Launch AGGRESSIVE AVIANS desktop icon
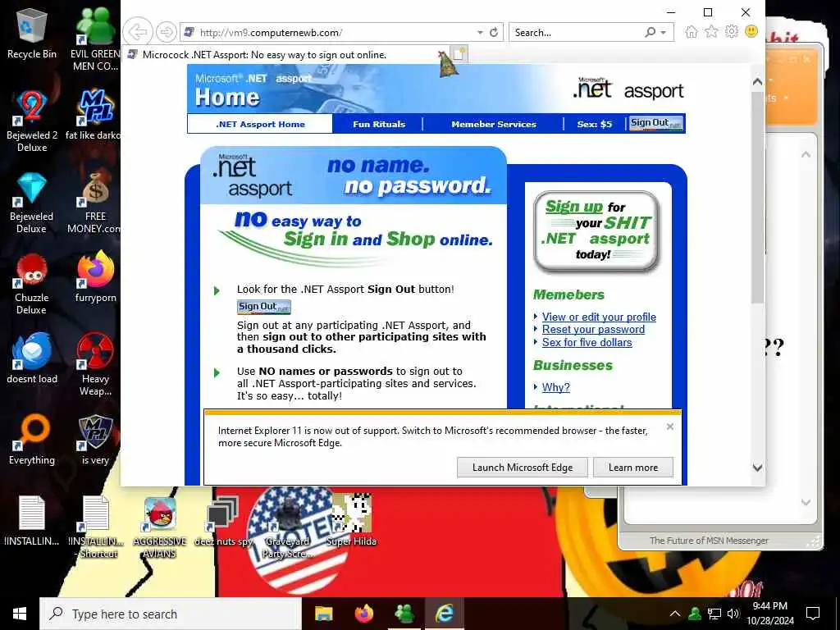Screen dimensions: 840x630 click(160, 527)
